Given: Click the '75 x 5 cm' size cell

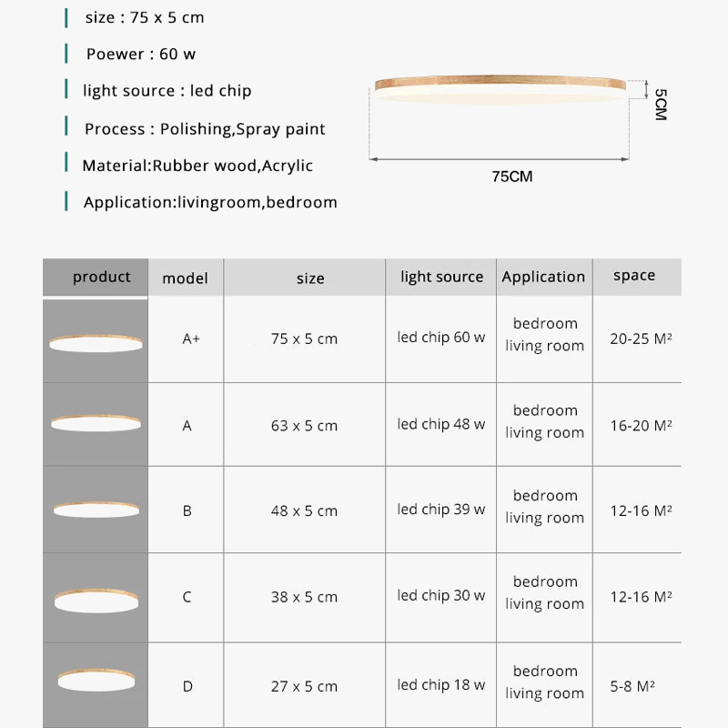Looking at the screenshot, I should [x=304, y=339].
